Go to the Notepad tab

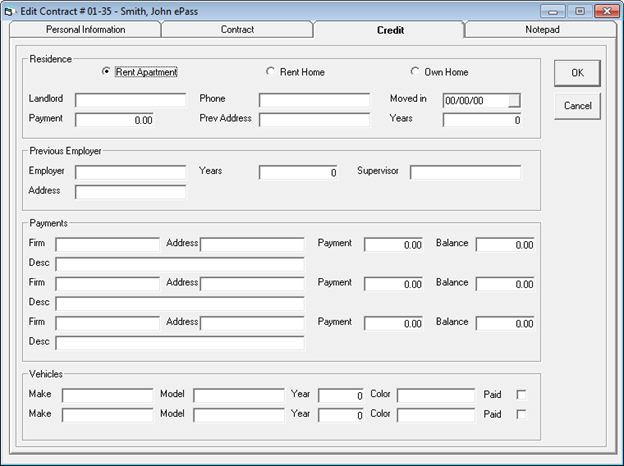[542, 29]
